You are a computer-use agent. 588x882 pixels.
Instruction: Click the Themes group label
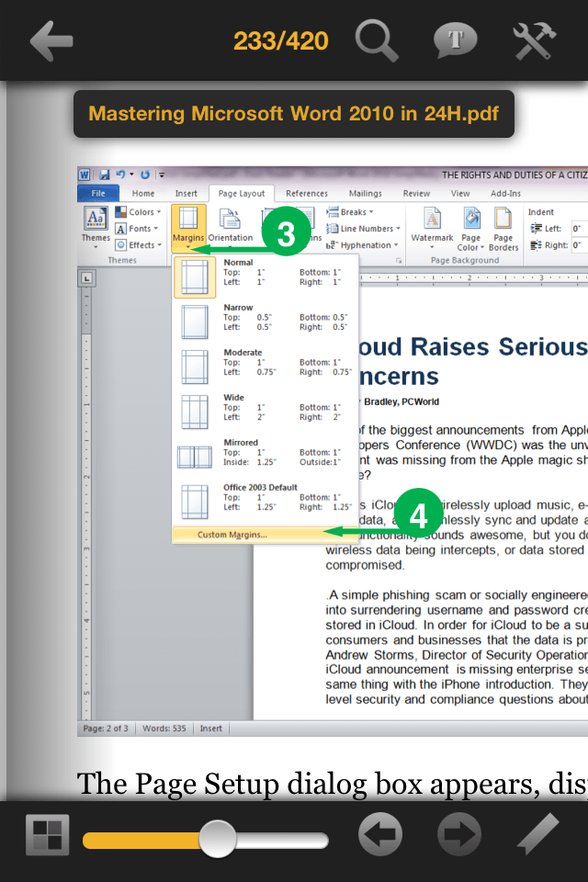click(x=122, y=260)
